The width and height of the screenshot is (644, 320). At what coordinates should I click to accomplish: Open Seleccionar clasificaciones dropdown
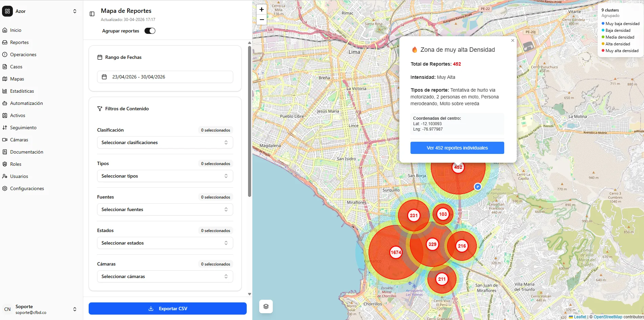pyautogui.click(x=165, y=142)
